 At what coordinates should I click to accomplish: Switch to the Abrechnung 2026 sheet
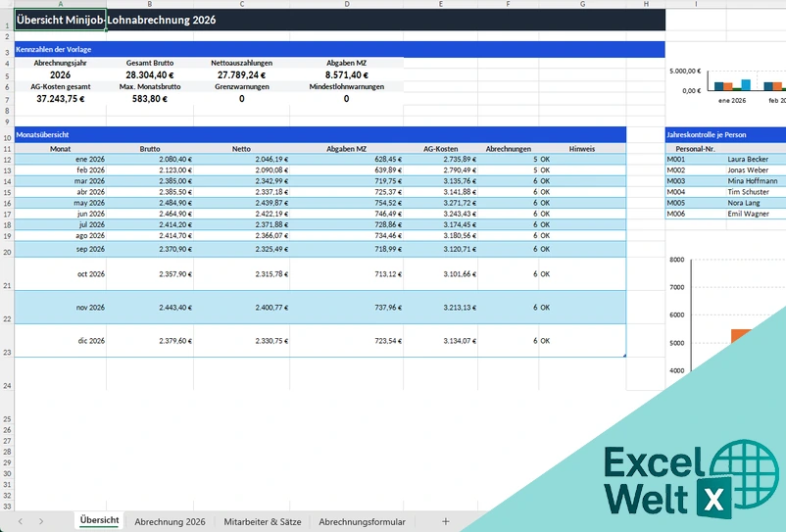(170, 521)
